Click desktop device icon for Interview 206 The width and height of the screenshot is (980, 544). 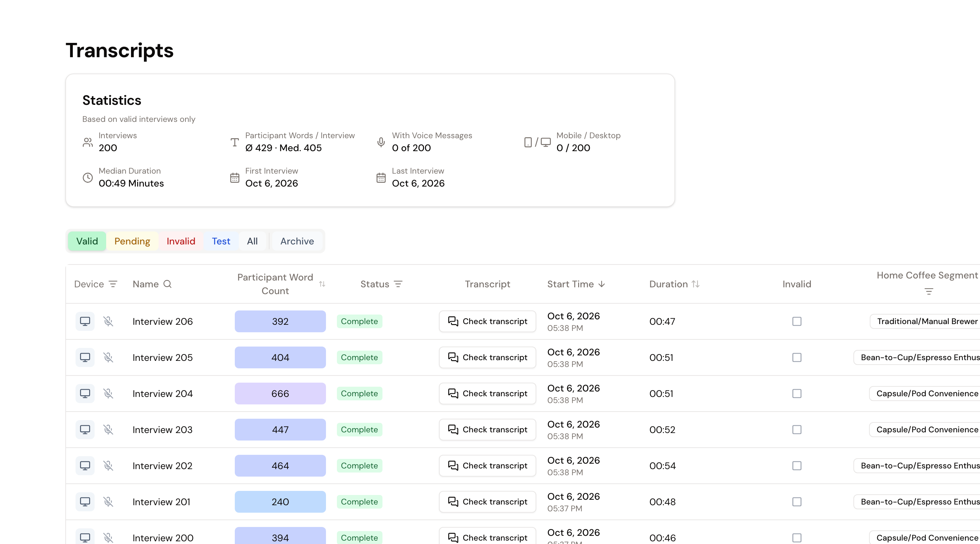[85, 321]
